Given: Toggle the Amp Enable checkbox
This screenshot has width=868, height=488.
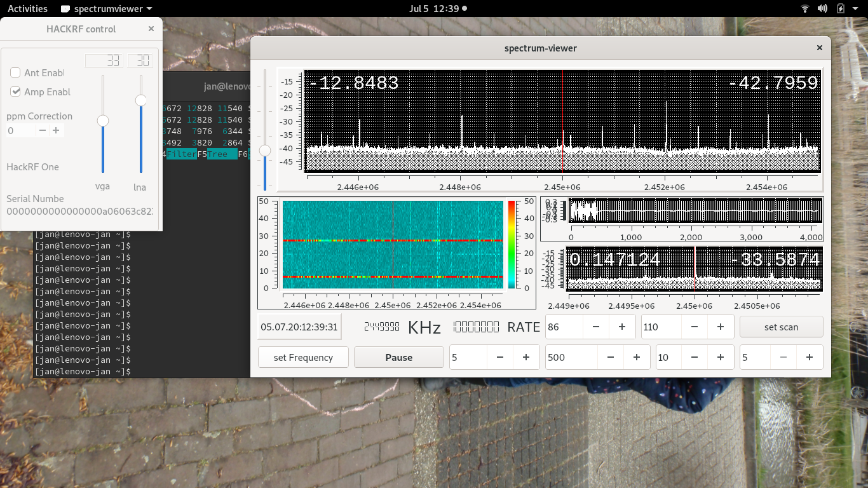Looking at the screenshot, I should (15, 91).
